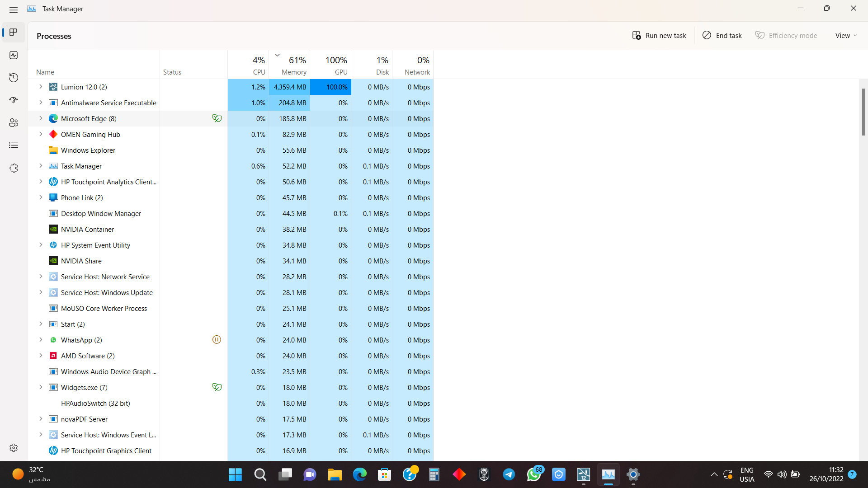The image size is (868, 488).
Task: Open the weather widget showing 32°C
Action: point(32,474)
